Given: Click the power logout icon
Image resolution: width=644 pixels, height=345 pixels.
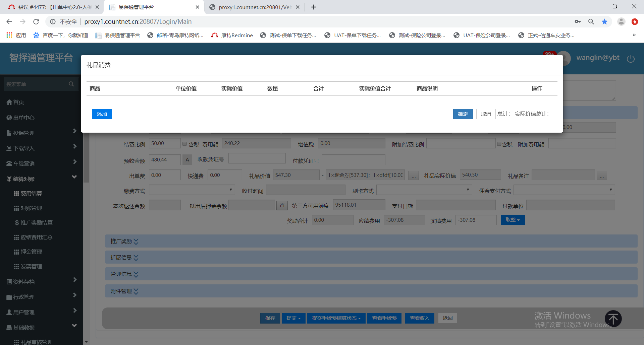Looking at the screenshot, I should click(x=631, y=59).
